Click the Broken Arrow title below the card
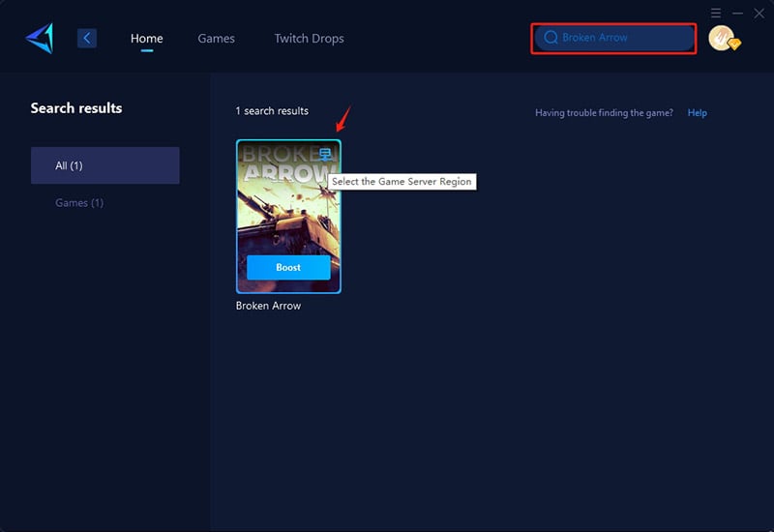The image size is (774, 532). pos(268,306)
